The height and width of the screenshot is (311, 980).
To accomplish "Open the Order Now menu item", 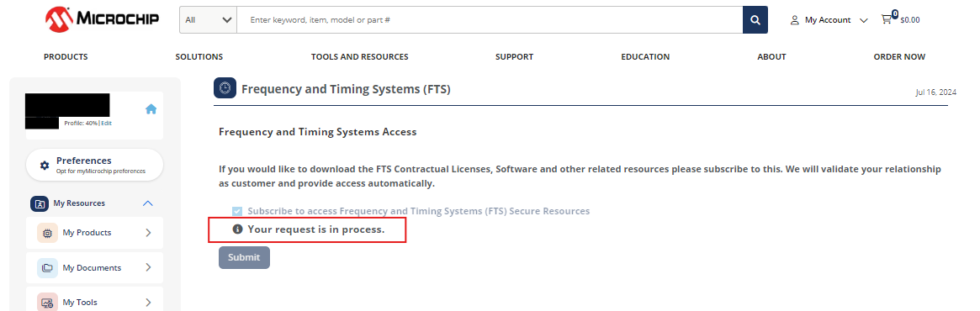I will [899, 57].
